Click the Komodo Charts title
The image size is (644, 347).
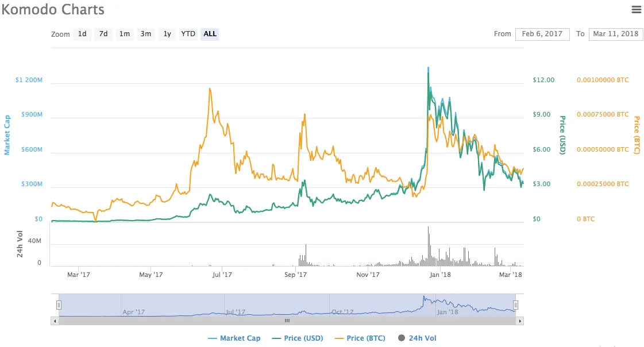coord(53,9)
